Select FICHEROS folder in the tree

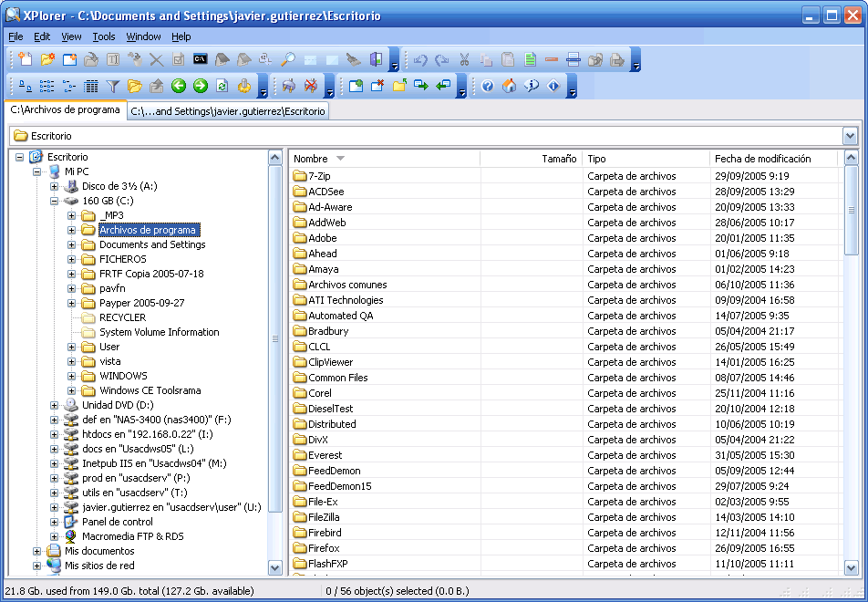pos(123,259)
